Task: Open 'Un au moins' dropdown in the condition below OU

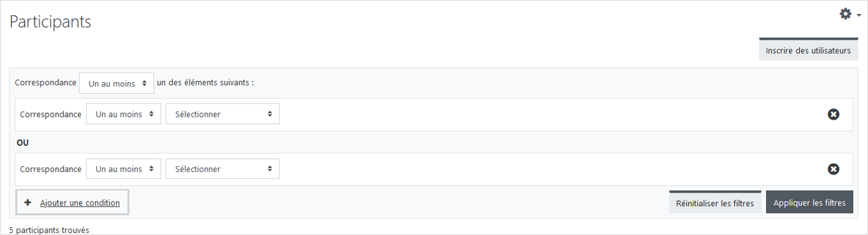Action: [123, 169]
